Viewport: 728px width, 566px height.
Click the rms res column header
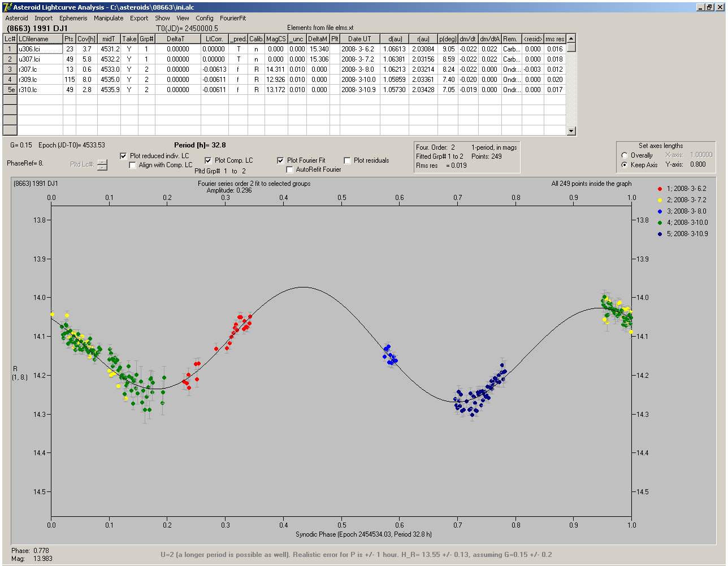(x=555, y=39)
